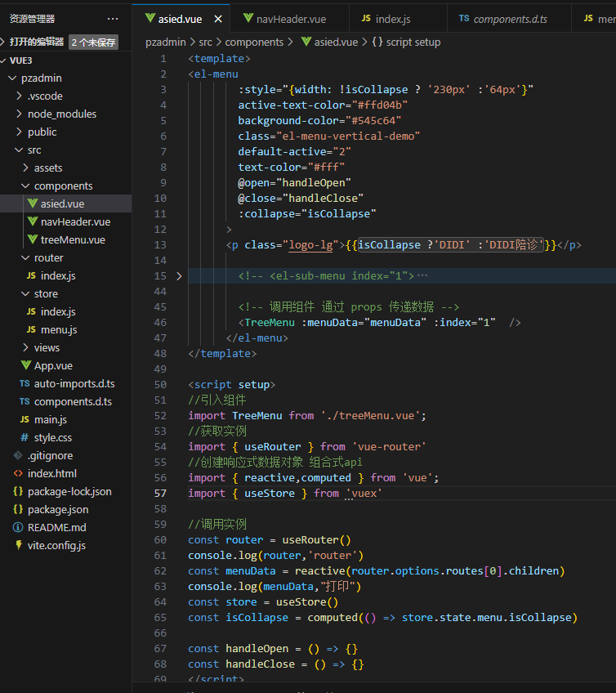The height and width of the screenshot is (693, 616).
Task: Click './treeMenu.vue' import path on line 52
Action: [x=370, y=416]
